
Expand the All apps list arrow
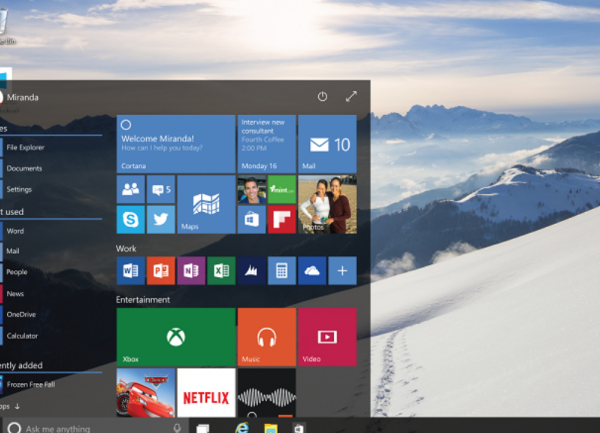pyautogui.click(x=17, y=406)
